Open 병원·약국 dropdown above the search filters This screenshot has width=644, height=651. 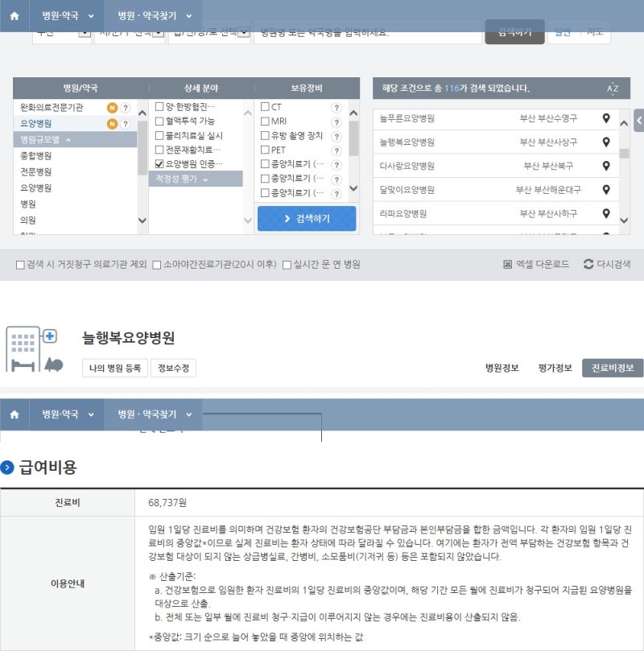pos(67,16)
